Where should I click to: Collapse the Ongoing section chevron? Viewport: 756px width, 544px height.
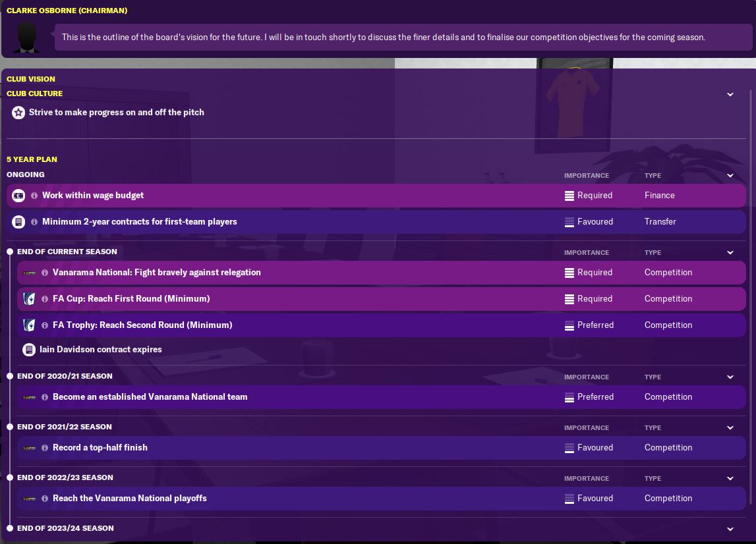pyautogui.click(x=730, y=175)
